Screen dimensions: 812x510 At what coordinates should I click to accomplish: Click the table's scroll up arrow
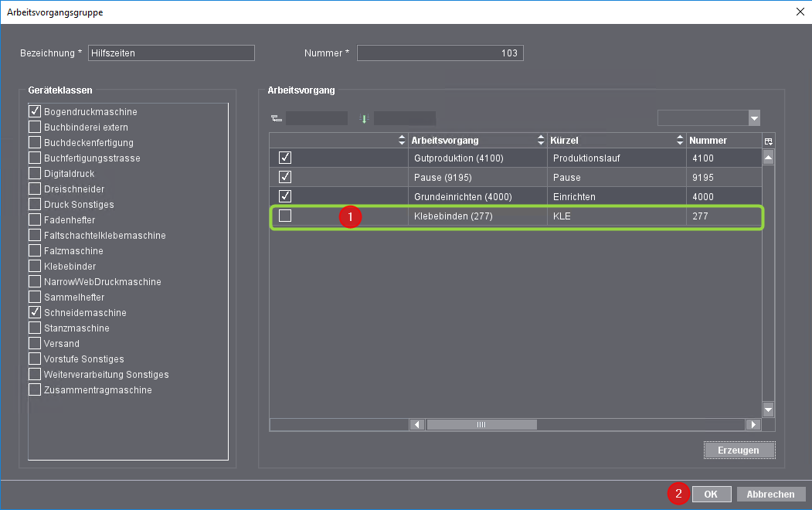(x=769, y=158)
